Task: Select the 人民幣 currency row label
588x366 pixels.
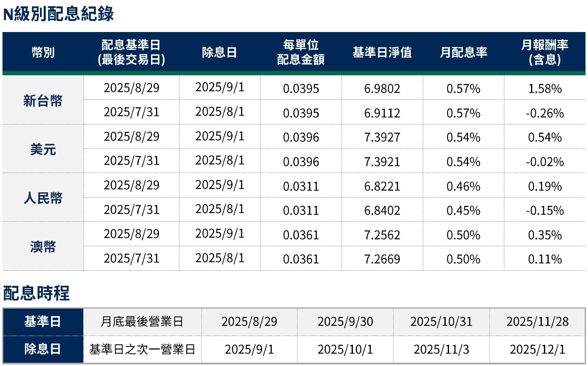Action: [43, 198]
